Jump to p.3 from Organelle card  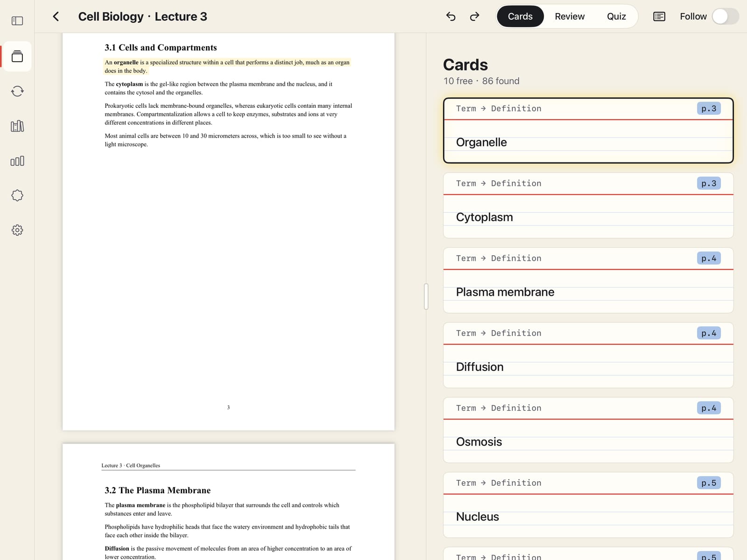click(709, 108)
